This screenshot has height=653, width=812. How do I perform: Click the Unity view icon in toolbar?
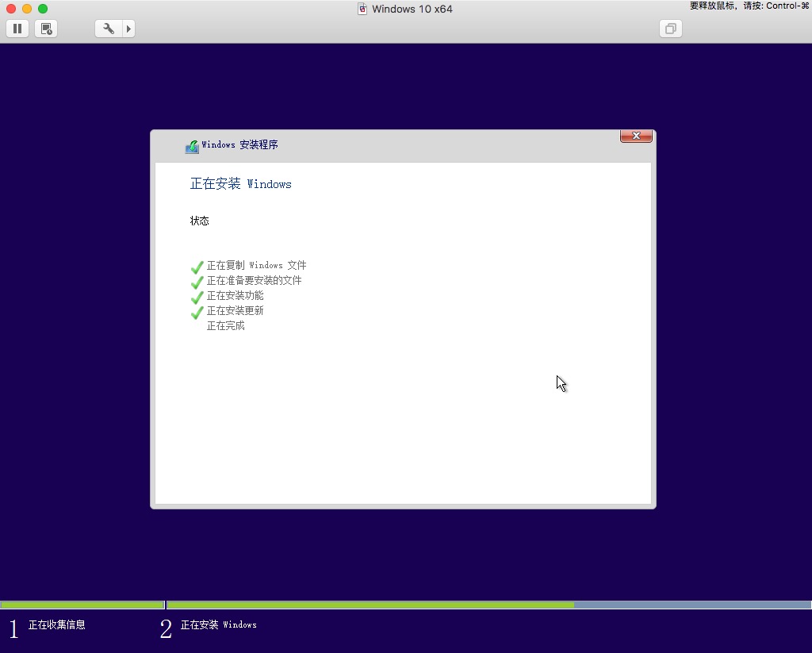[x=671, y=29]
